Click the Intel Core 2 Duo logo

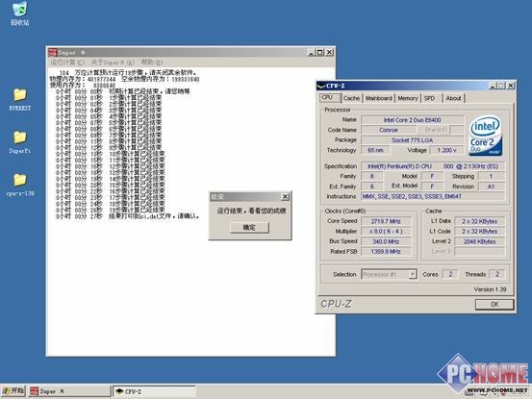point(485,136)
